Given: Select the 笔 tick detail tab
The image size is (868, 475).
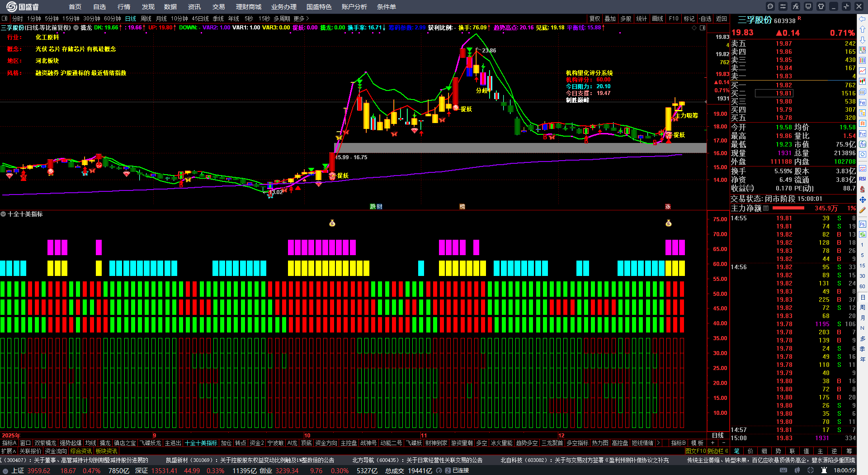Looking at the screenshot, I should coord(736,451).
